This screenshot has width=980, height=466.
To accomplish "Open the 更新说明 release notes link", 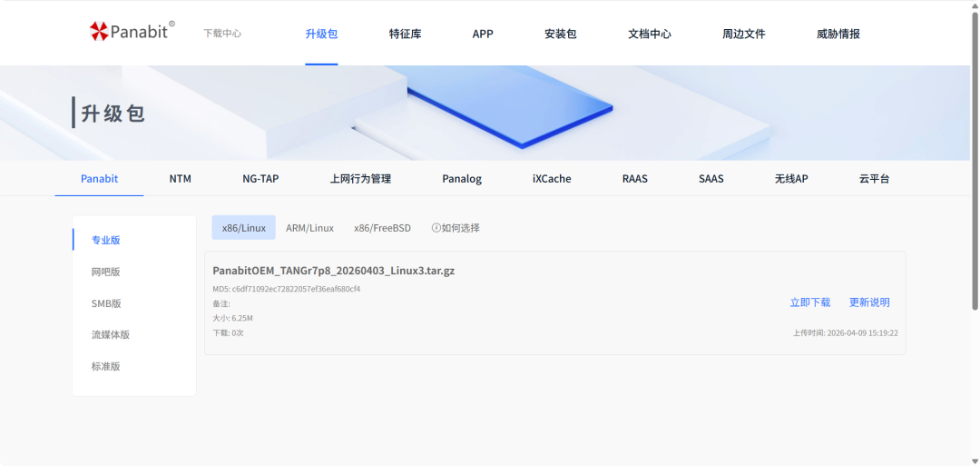I will point(869,302).
